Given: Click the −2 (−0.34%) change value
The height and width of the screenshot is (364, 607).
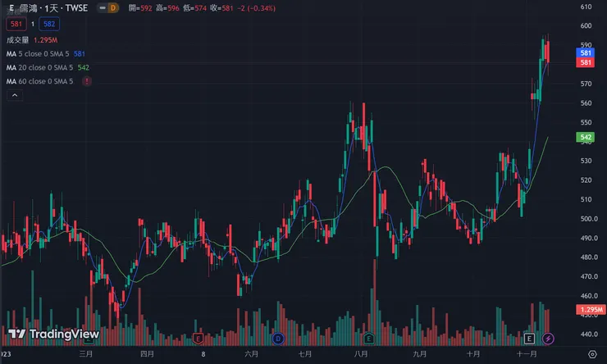Looking at the screenshot, I should (x=258, y=8).
